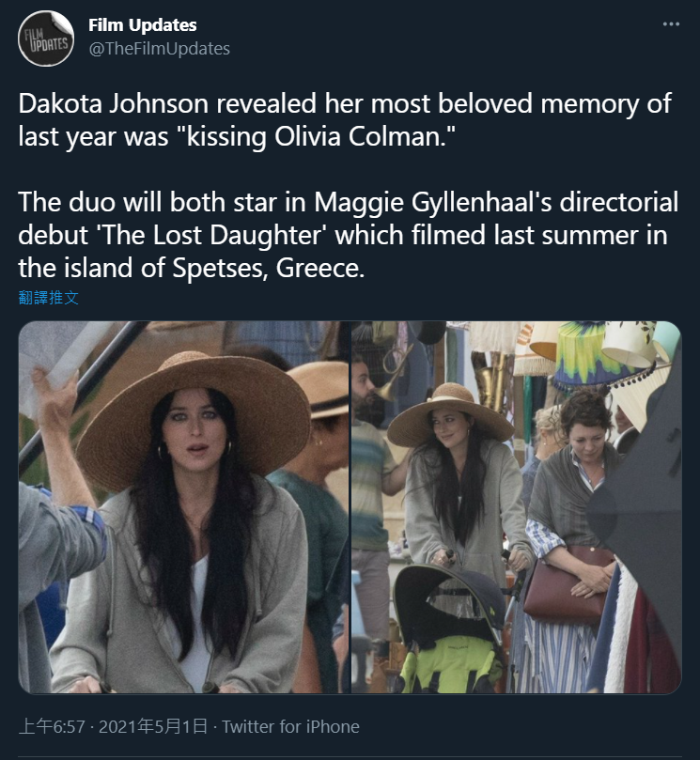Select the first paragraph about kissing Olivia Colman
Viewport: 700px width, 760px height.
click(x=345, y=119)
